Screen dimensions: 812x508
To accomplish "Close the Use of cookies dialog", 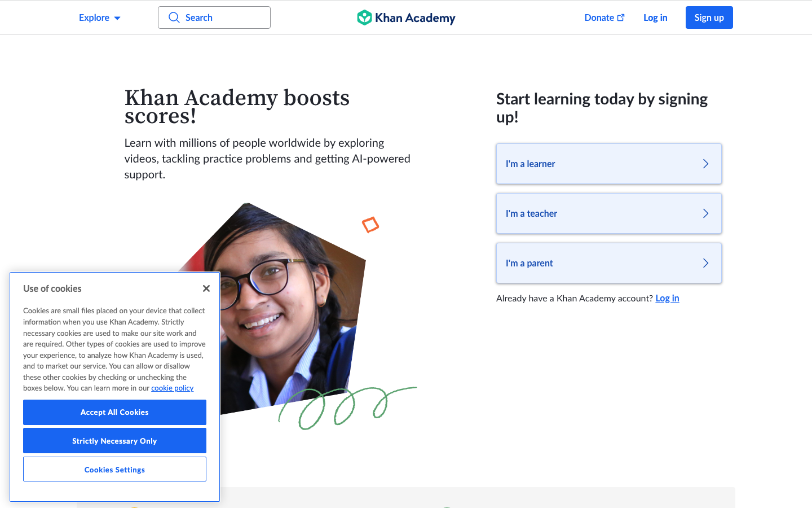I will (206, 288).
